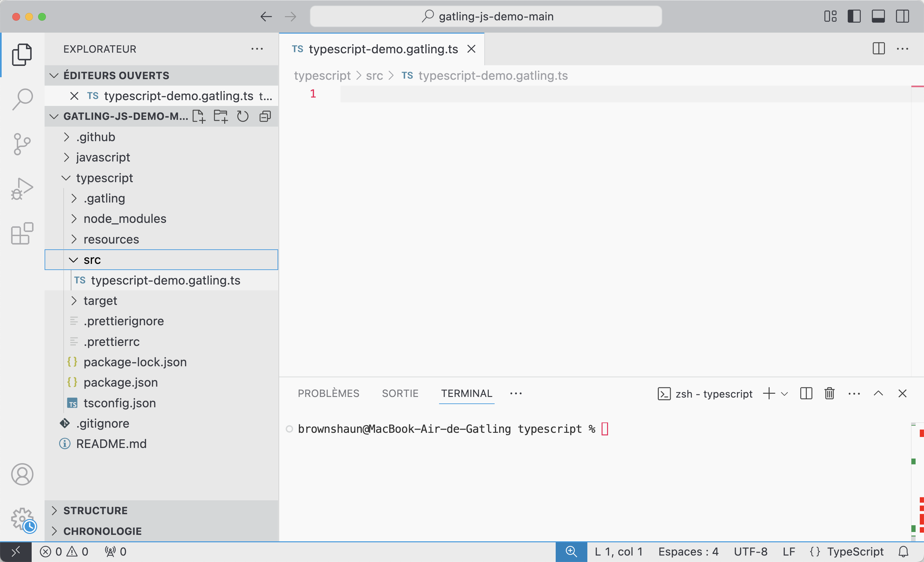Image resolution: width=924 pixels, height=562 pixels.
Task: Switch to the PROBLÈMES tab
Action: tap(329, 393)
